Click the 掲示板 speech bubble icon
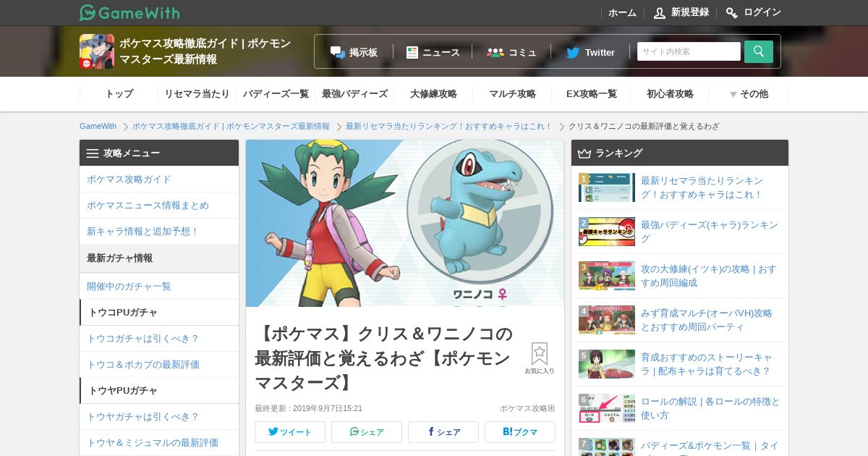Viewport: 868px width, 456px height. click(338, 52)
